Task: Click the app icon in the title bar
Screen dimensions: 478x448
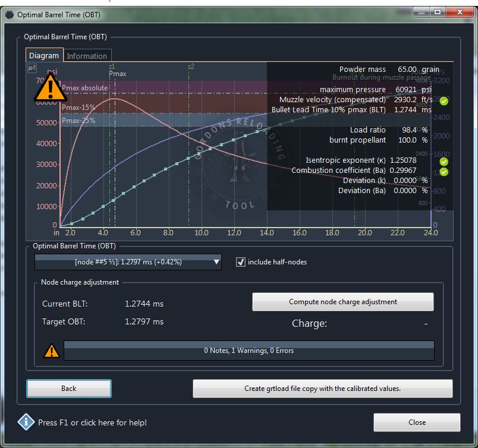Action: [x=10, y=15]
